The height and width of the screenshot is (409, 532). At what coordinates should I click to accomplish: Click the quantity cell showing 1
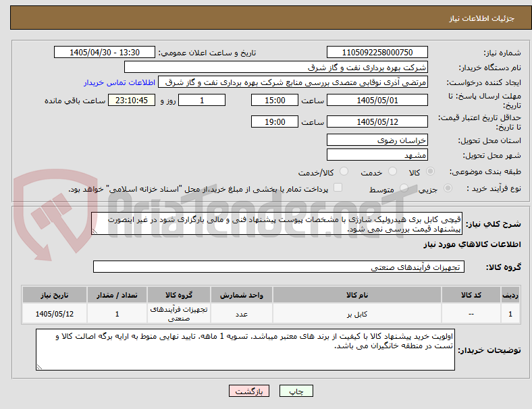tap(117, 314)
